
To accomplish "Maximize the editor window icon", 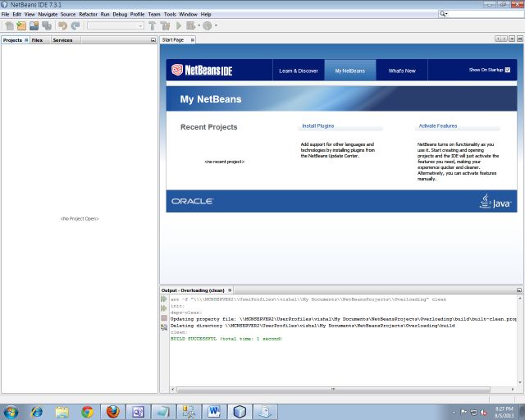I will point(519,39).
